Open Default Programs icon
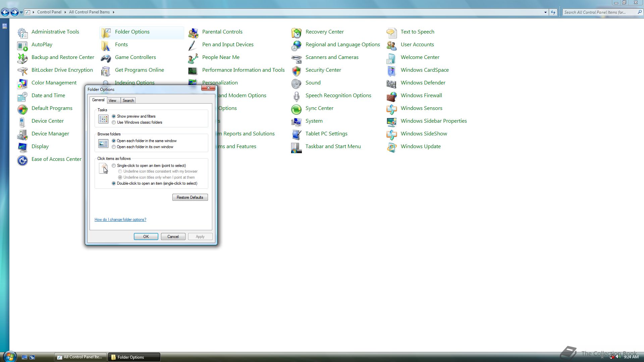The width and height of the screenshot is (644, 362). tap(22, 109)
